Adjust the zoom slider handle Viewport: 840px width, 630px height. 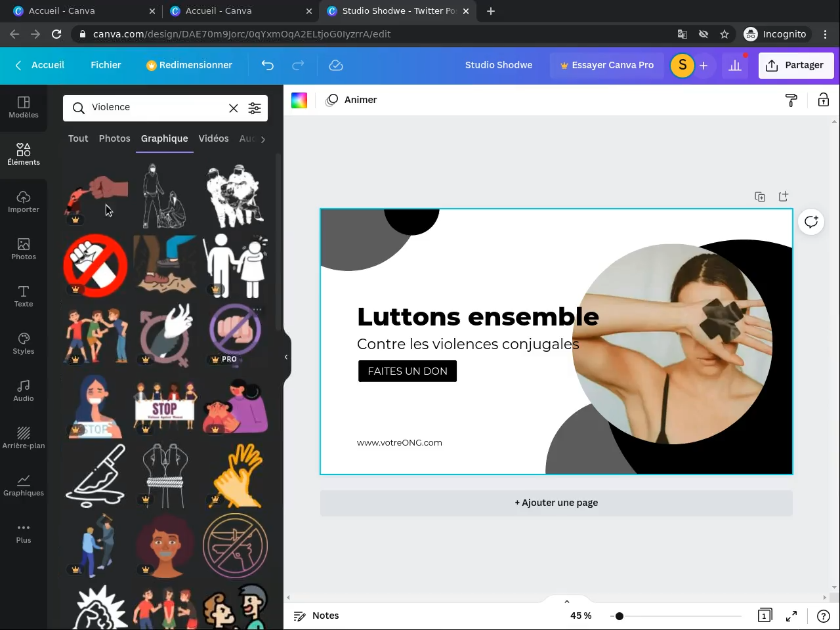[x=619, y=616]
